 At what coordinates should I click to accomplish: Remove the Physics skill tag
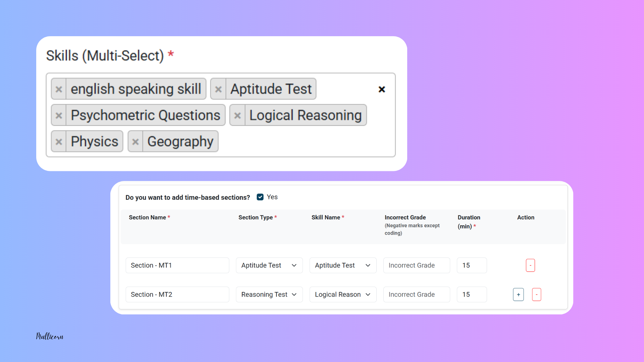[59, 141]
